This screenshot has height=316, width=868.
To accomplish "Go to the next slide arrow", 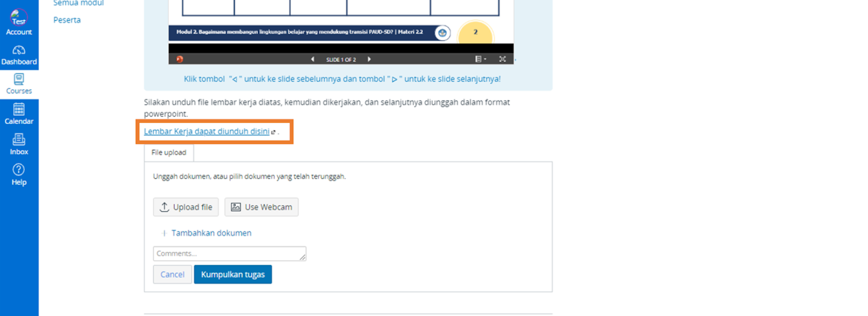I will [369, 59].
